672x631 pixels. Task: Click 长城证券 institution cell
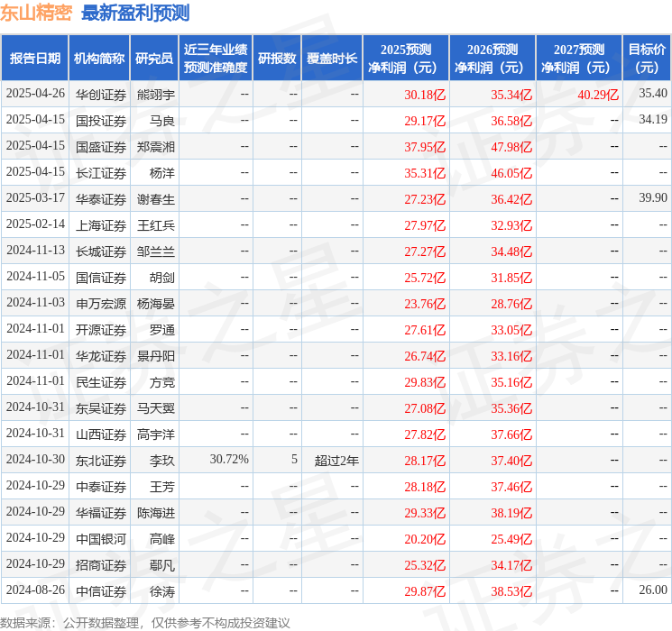[101, 251]
